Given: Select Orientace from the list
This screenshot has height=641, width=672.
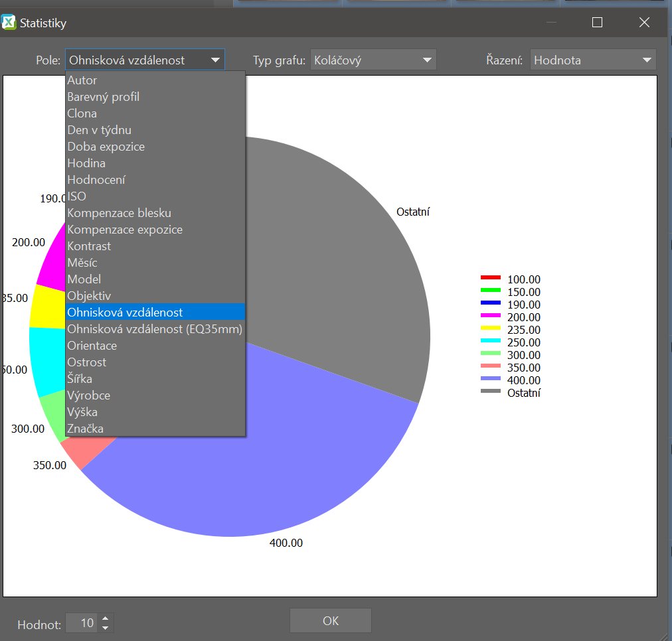Looking at the screenshot, I should point(155,346).
